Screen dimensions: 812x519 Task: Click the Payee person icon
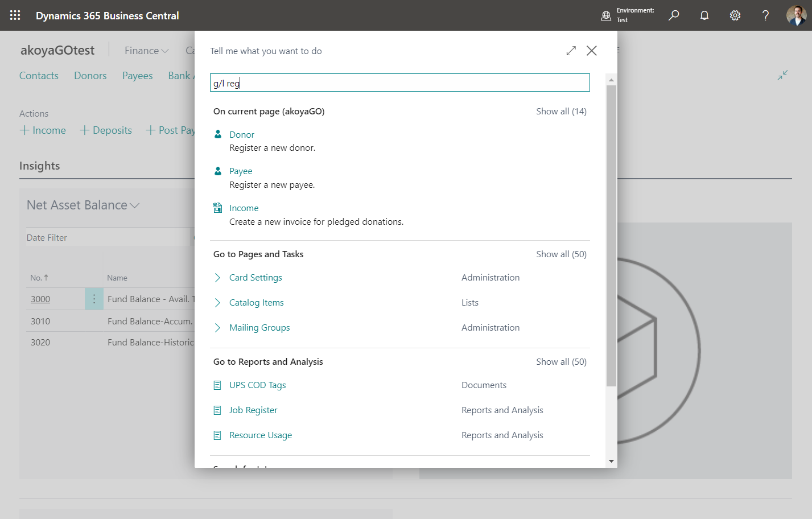[x=217, y=171]
